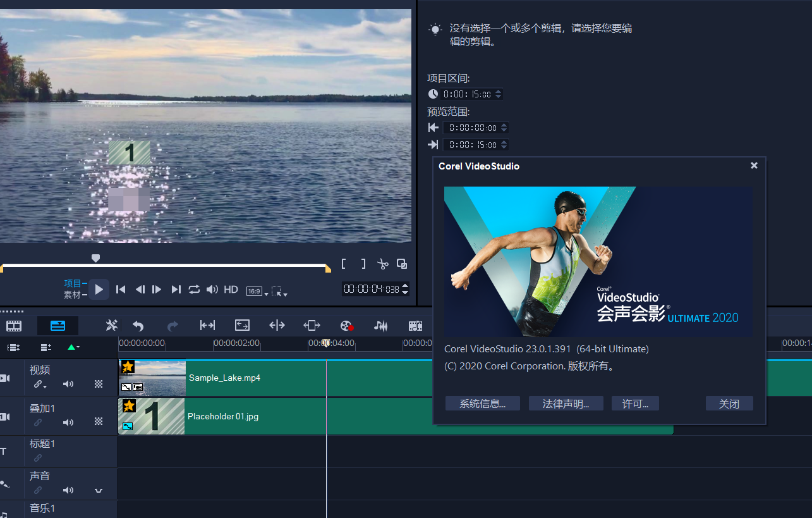Jump to the start of the project
Screen dimensions: 812x518
(x=121, y=289)
